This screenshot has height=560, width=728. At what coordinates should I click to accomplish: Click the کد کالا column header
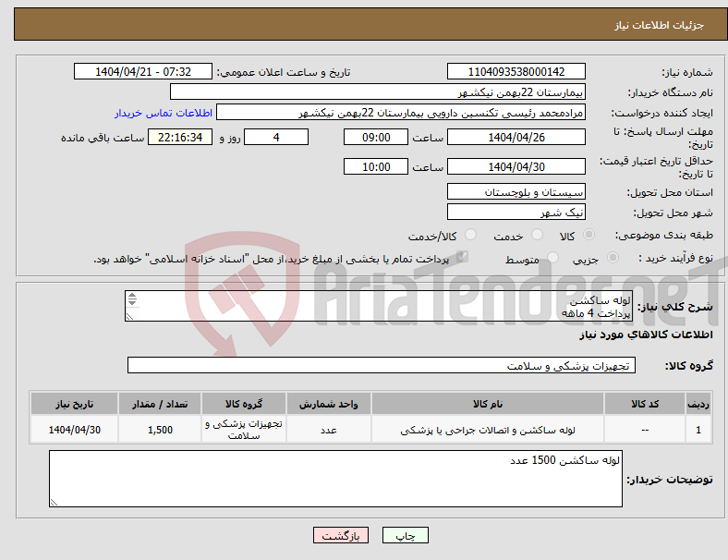[x=645, y=404]
